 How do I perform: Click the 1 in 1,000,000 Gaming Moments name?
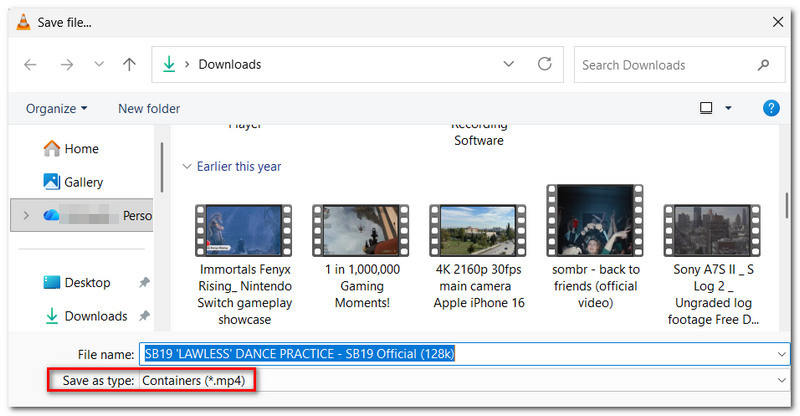362,286
